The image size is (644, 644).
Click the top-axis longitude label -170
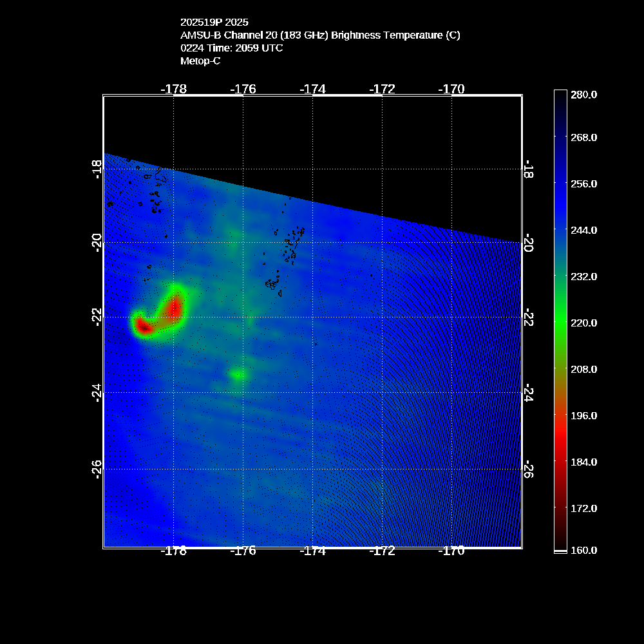451,89
